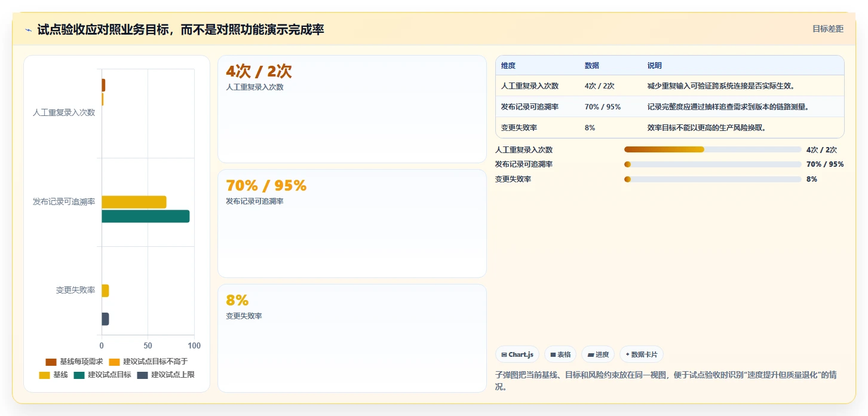Select the 数据卡片 chip

click(x=642, y=354)
